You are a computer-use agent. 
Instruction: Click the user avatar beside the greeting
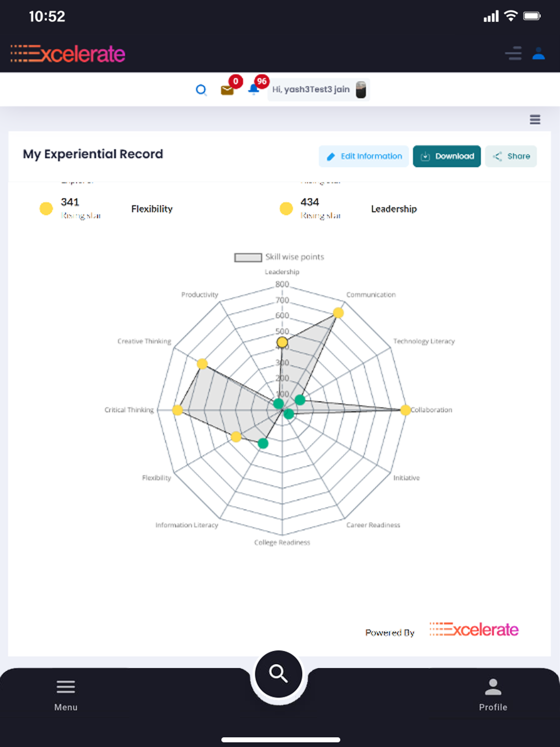(x=361, y=90)
